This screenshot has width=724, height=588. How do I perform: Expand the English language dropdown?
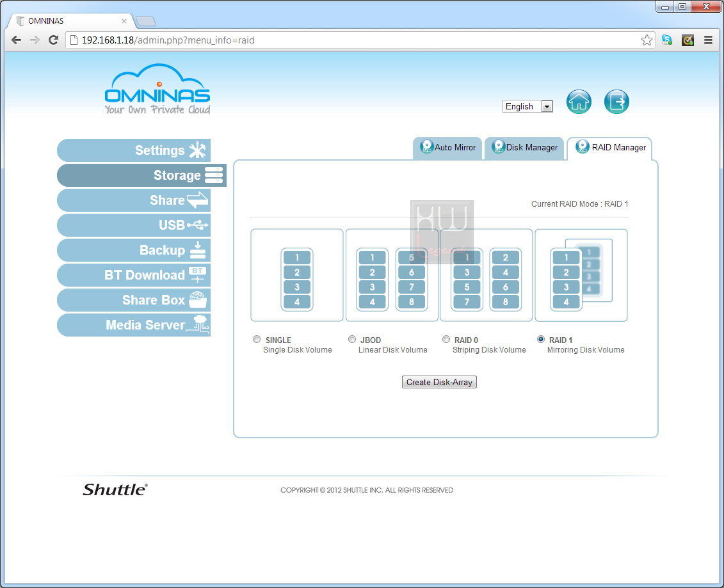click(527, 107)
